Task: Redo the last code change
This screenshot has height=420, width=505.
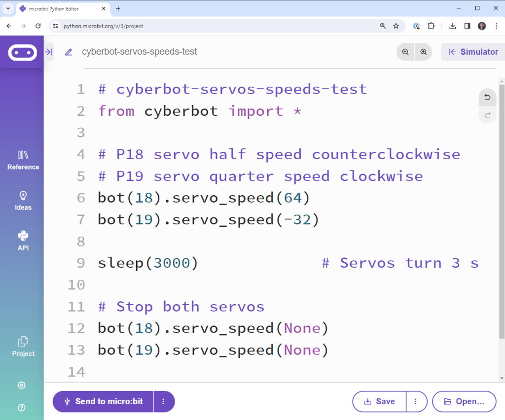Action: 487,115
